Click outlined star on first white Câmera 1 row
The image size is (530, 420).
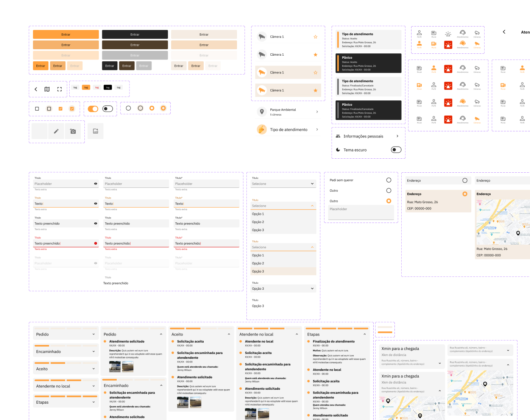point(315,37)
